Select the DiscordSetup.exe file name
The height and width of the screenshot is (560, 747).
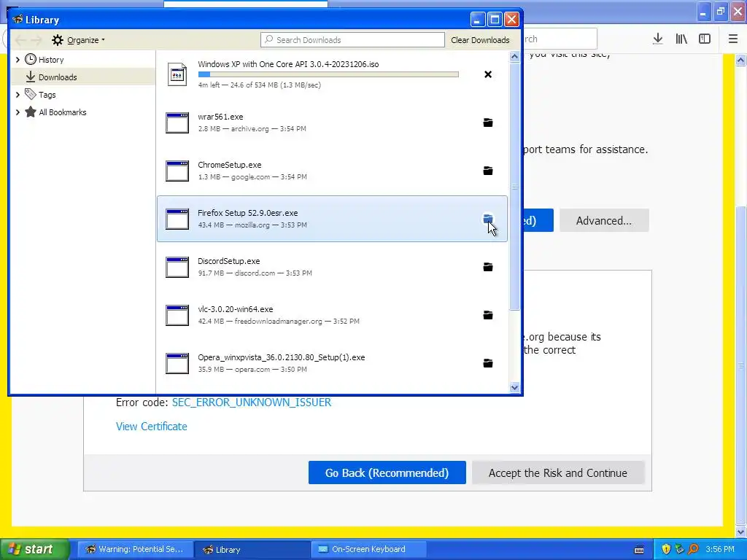point(228,261)
